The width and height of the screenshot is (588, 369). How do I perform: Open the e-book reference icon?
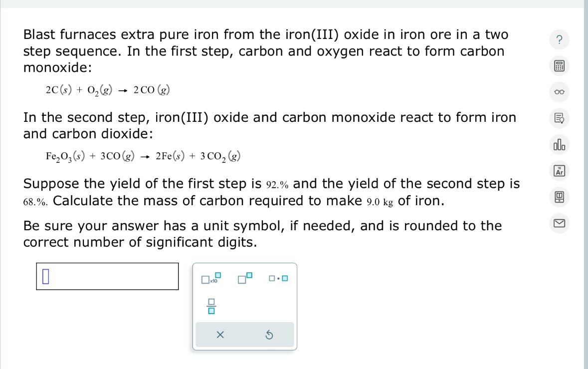[x=559, y=197]
